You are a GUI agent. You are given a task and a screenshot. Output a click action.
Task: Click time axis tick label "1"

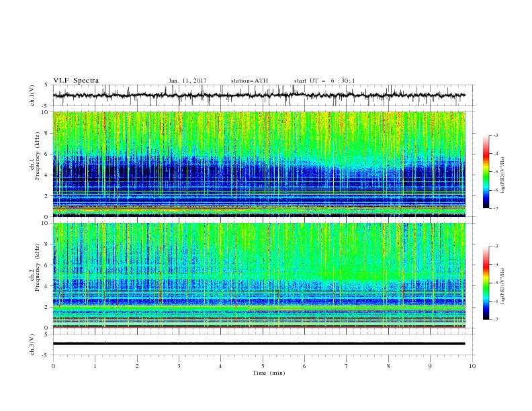coord(95,366)
